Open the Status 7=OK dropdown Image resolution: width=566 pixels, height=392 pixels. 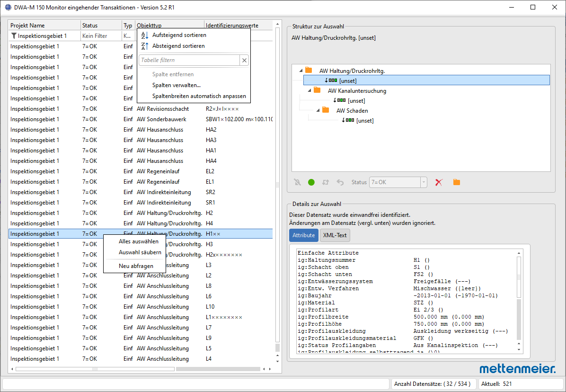424,182
